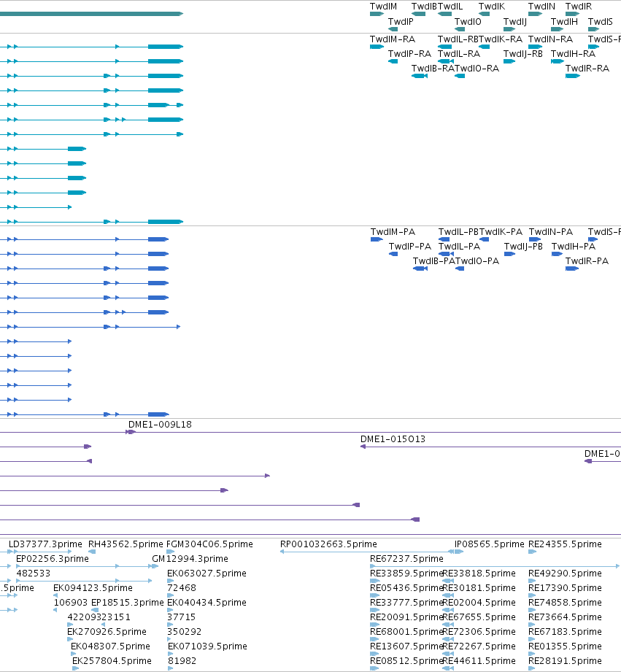Select the RE67183.5prime EST label
Screen dimensions: 621x672
coord(565,631)
